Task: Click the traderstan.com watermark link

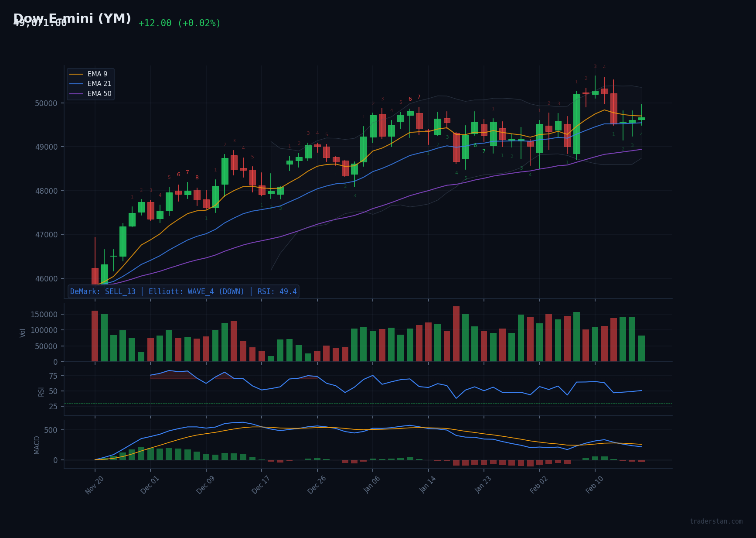Action: [717, 521]
